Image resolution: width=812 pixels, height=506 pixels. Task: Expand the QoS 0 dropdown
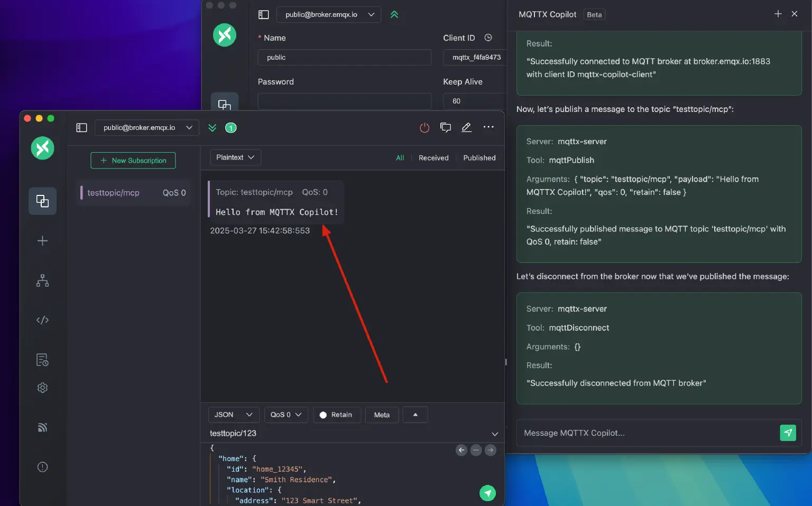pos(285,415)
